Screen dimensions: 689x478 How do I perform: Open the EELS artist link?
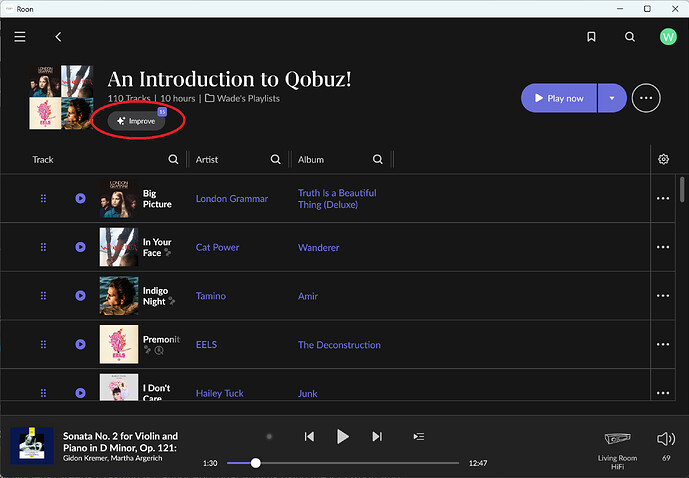206,345
